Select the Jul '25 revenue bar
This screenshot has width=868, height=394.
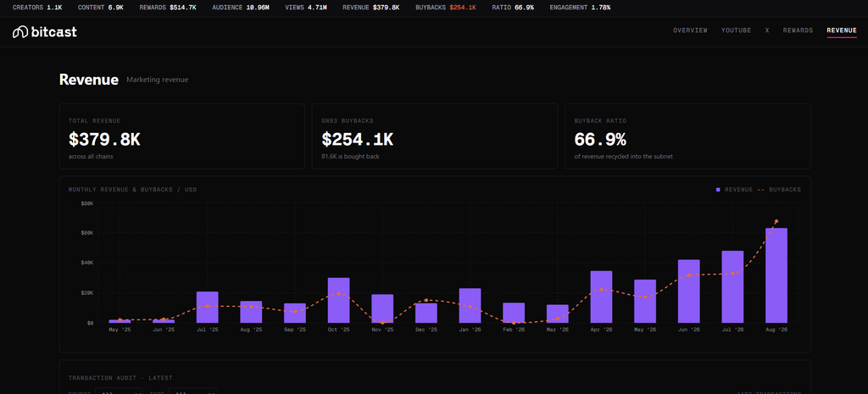click(207, 307)
